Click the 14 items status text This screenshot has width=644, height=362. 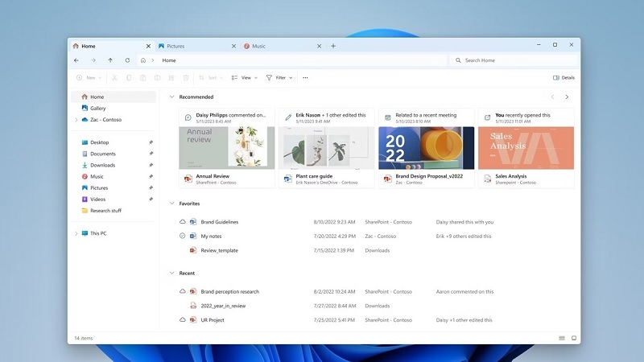click(x=84, y=338)
